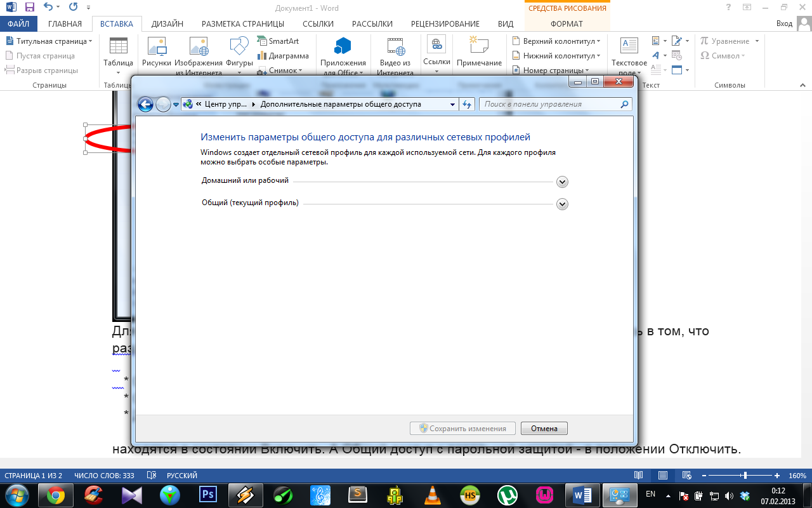Switch to the РЕЦЕНЗИРОВАНИЕ tab
This screenshot has height=508, width=812.
tap(445, 24)
